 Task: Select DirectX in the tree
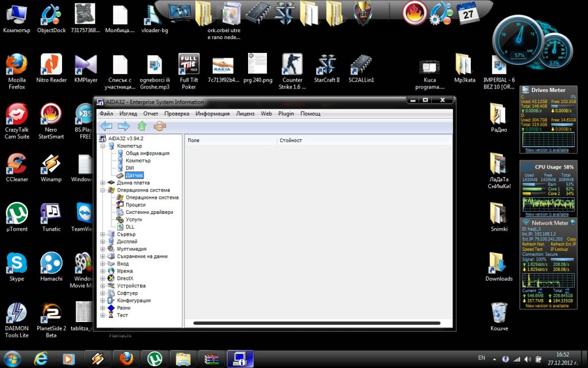[125, 278]
